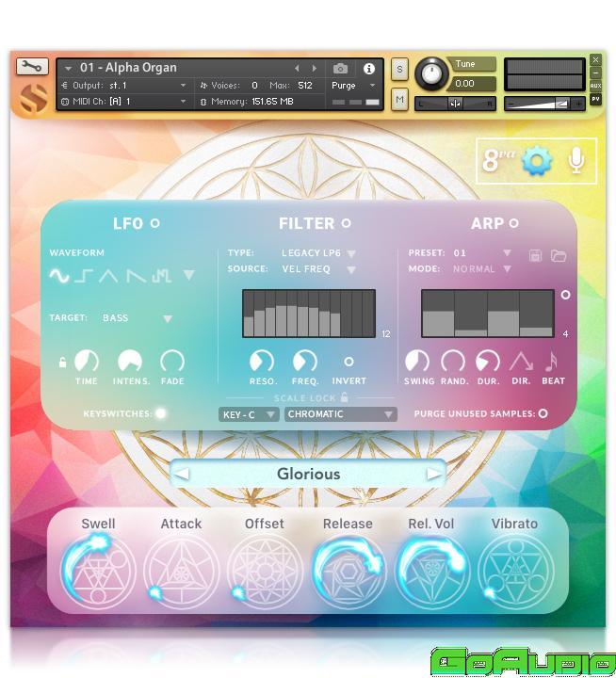Select the sine LFO waveform
The height and width of the screenshot is (678, 616).
click(x=58, y=275)
